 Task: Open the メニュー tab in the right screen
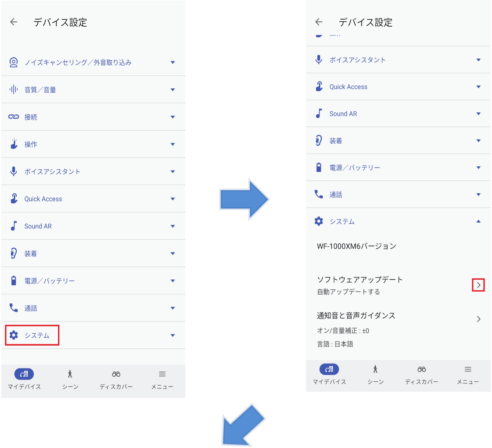[468, 374]
